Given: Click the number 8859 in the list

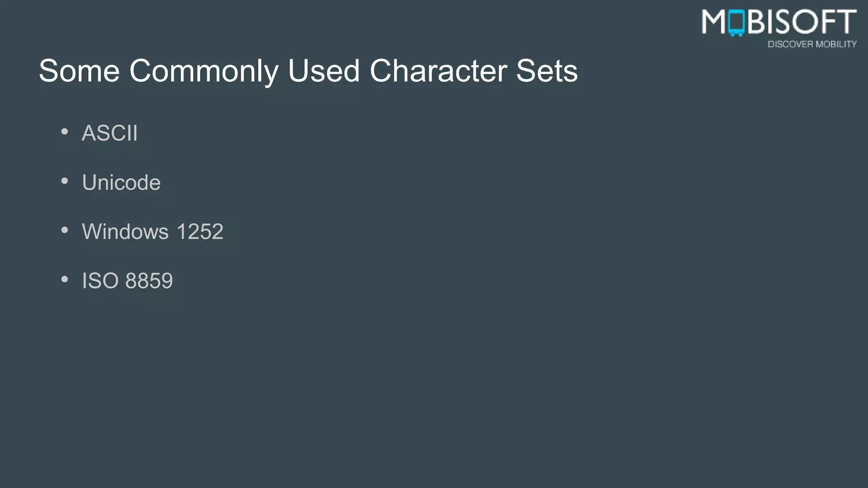Looking at the screenshot, I should [149, 281].
